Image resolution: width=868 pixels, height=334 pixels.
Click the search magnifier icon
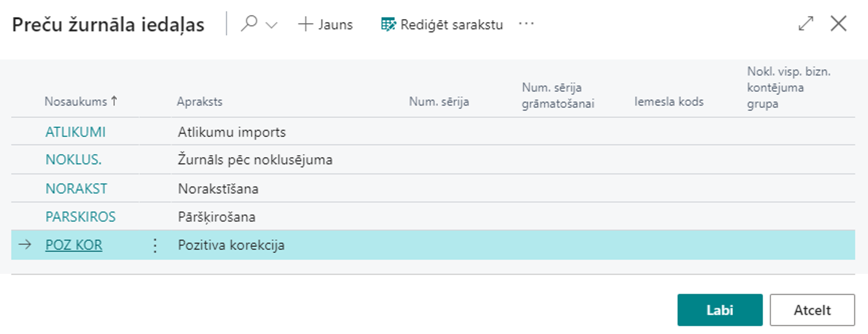coord(249,23)
